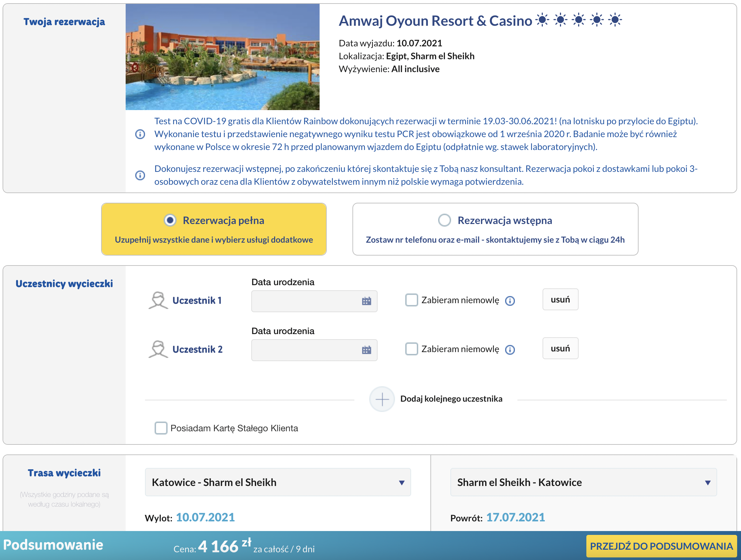The height and width of the screenshot is (560, 741).
Task: Click Uczestnik 1 person avatar icon
Action: 158,300
